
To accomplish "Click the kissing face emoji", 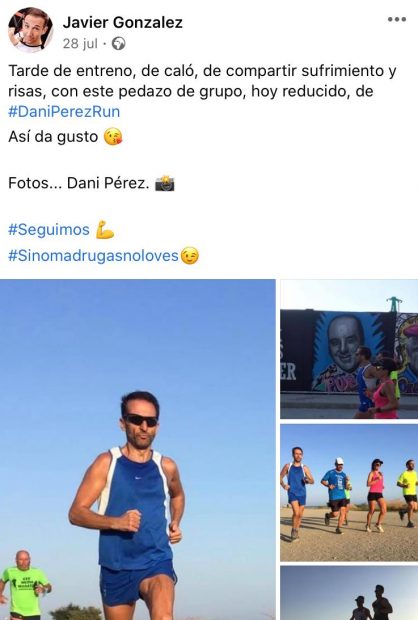I will [x=113, y=137].
